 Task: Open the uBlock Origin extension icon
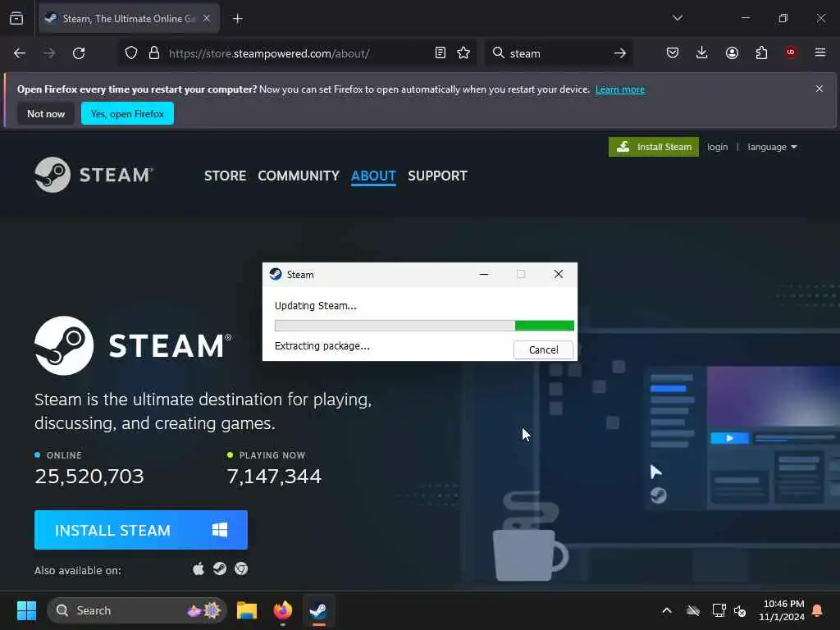tap(791, 52)
